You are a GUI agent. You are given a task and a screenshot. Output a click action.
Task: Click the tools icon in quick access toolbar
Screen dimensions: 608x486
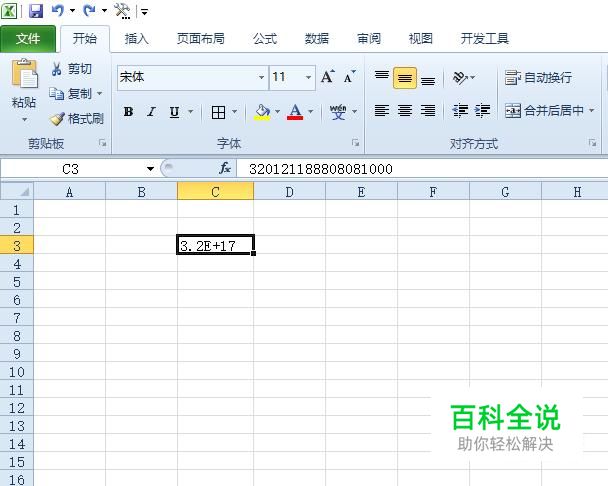coord(122,11)
